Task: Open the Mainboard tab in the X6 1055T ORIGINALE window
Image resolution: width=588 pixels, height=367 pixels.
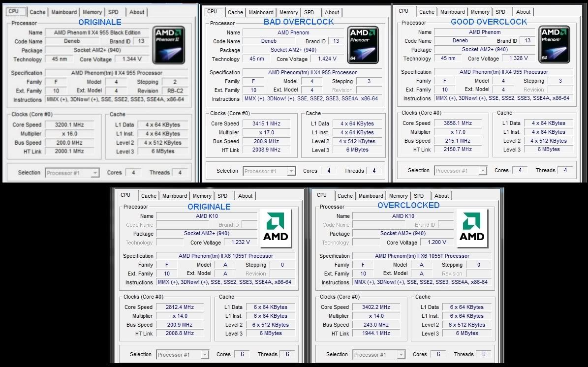Action: tap(175, 196)
